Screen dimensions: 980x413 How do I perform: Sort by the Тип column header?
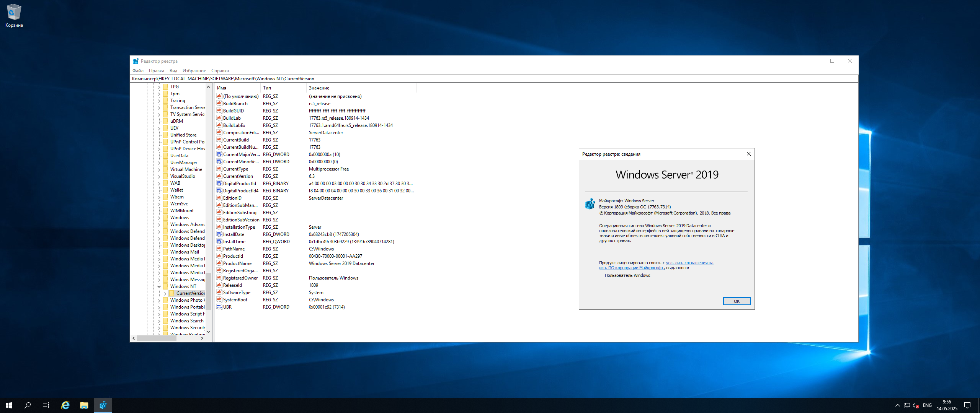point(283,88)
